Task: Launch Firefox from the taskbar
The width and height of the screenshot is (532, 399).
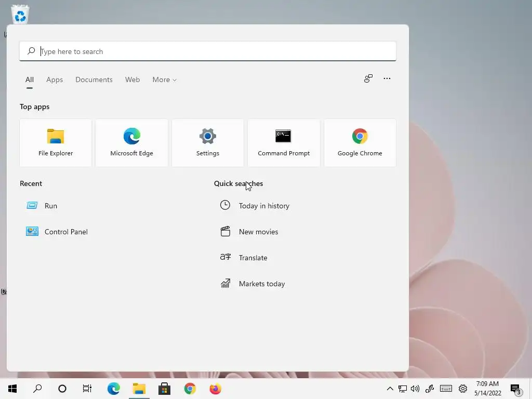Action: tap(215, 389)
